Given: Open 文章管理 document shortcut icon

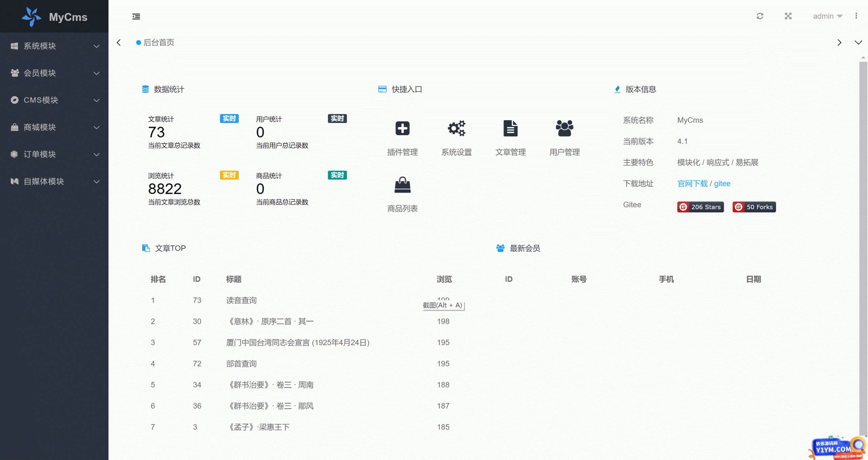Looking at the screenshot, I should (510, 128).
